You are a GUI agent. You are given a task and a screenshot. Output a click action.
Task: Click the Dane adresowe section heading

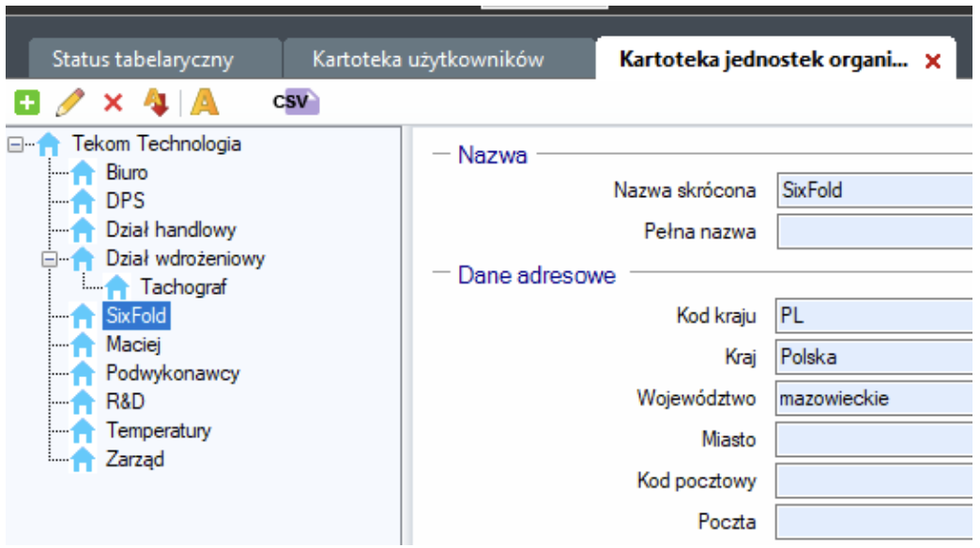[536, 275]
